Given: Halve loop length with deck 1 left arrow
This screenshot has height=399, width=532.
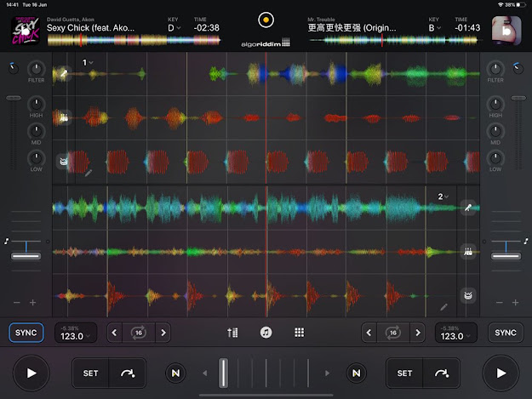Looking at the screenshot, I should [x=114, y=333].
